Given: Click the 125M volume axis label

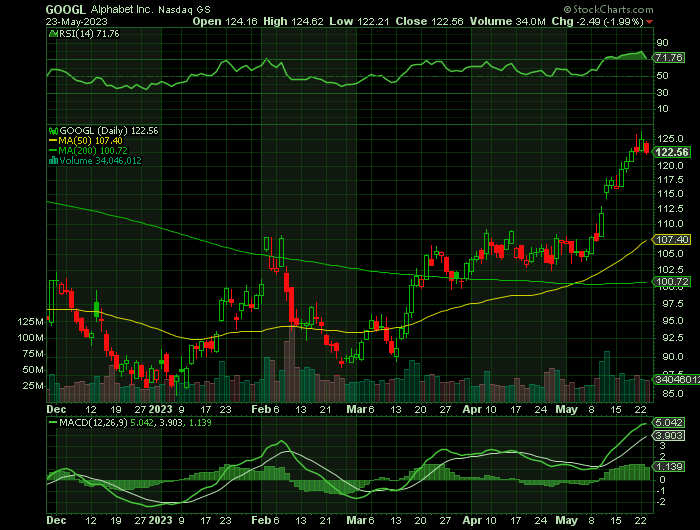Looking at the screenshot, I should coord(30,322).
